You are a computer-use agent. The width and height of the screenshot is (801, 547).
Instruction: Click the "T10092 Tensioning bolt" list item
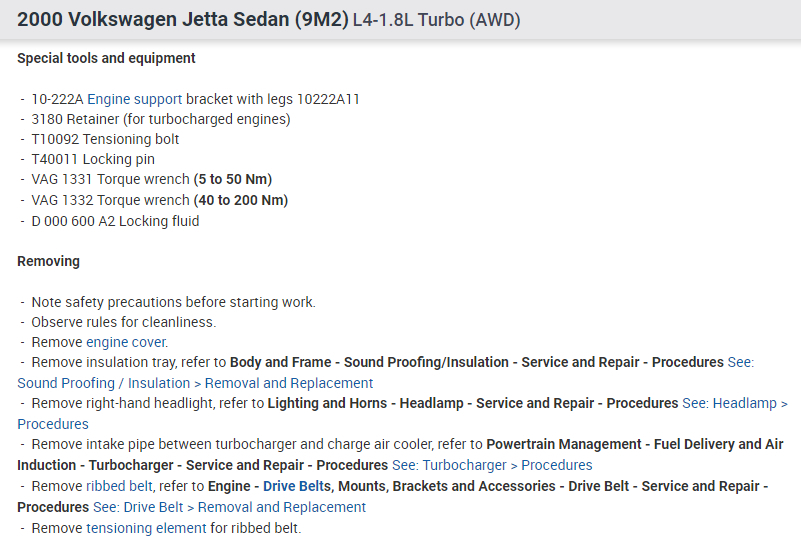(105, 139)
